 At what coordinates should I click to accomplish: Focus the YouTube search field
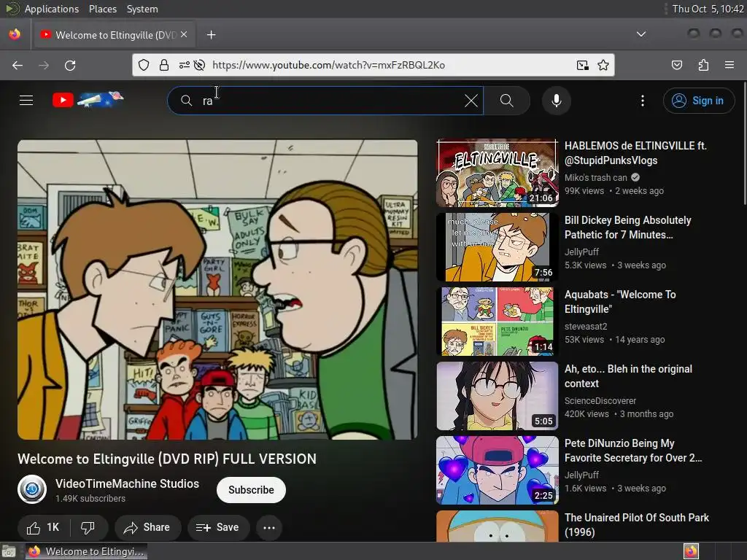pos(325,101)
